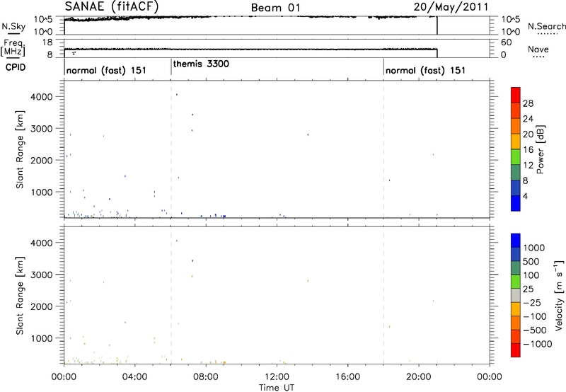Click the '-25' velocity colorbar label
Viewport: 566px width, 392px height.
coord(532,302)
